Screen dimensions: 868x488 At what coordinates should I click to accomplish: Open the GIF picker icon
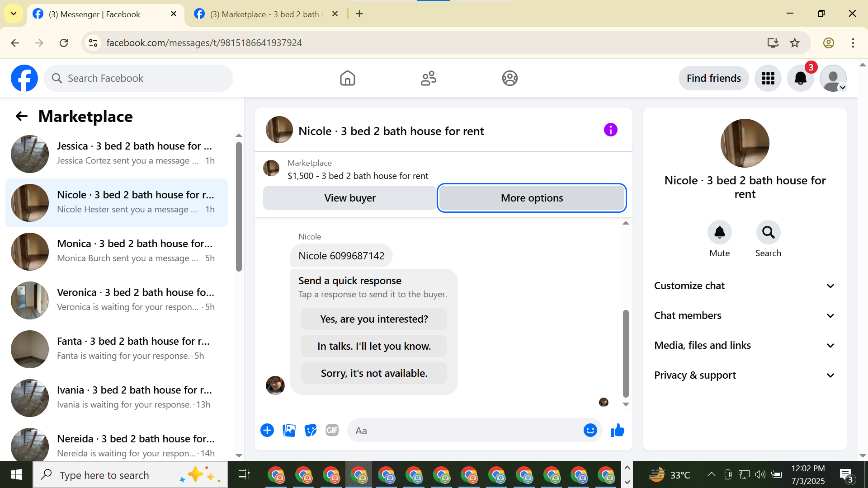(x=332, y=431)
